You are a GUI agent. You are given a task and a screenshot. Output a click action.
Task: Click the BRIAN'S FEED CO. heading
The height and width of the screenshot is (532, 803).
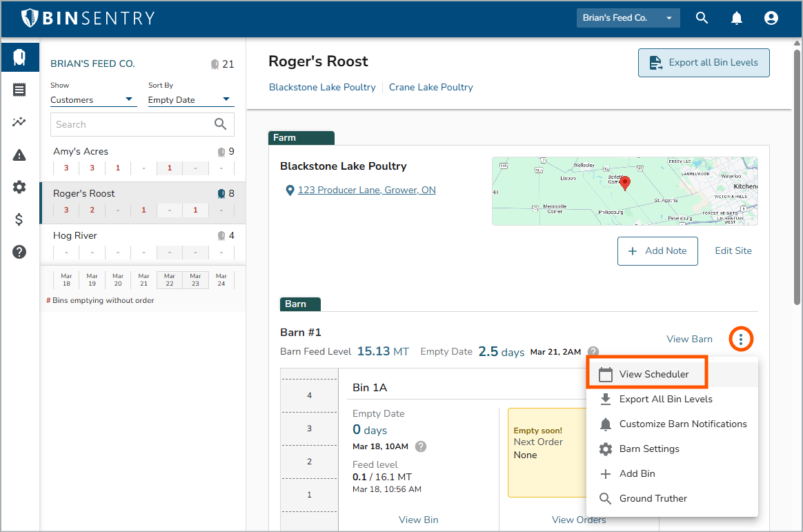[x=92, y=64]
